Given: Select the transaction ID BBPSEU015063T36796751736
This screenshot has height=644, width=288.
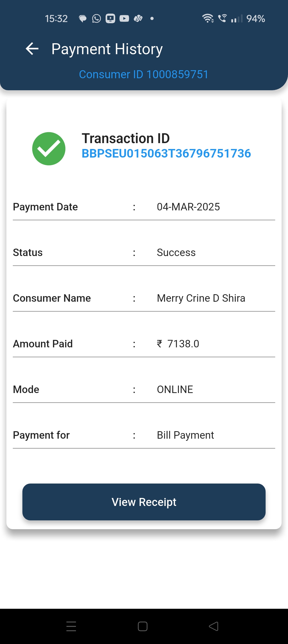Looking at the screenshot, I should [x=166, y=154].
